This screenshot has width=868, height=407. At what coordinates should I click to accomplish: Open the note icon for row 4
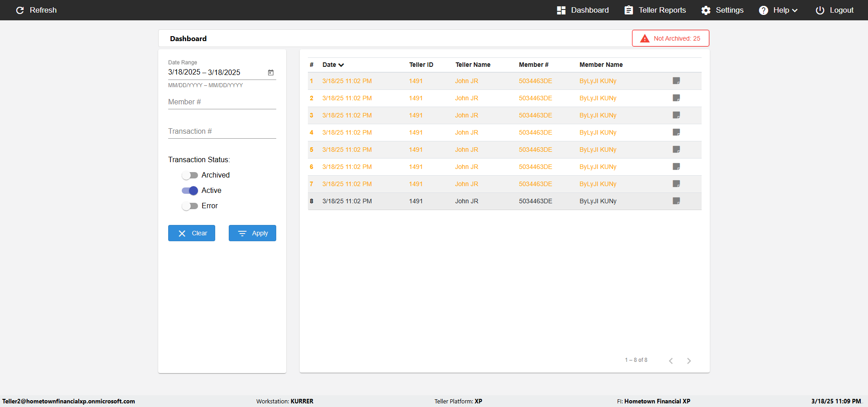tap(676, 132)
